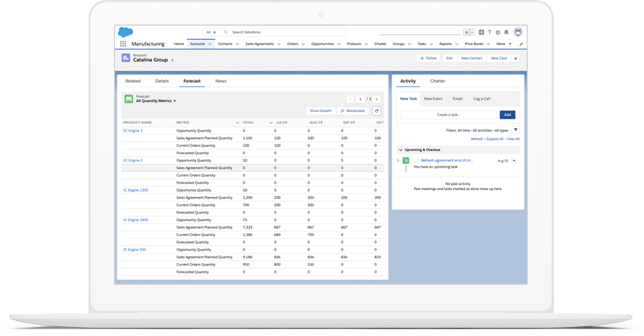Open the Notifications bell icon

506,32
